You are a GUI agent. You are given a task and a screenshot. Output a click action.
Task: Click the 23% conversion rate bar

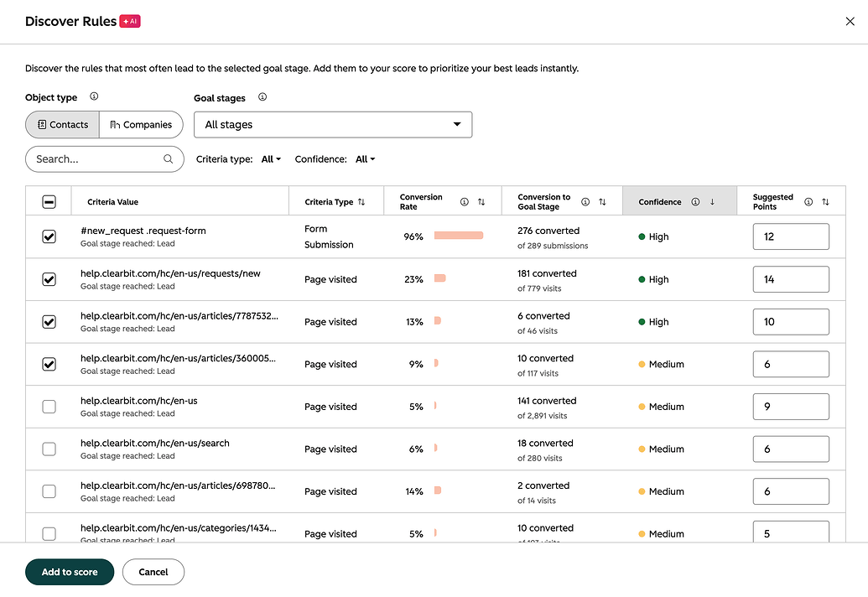[439, 278]
